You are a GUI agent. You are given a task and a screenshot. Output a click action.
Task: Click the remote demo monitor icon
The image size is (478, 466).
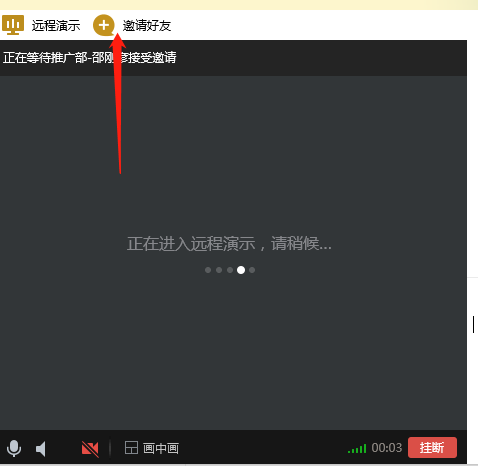[x=13, y=25]
